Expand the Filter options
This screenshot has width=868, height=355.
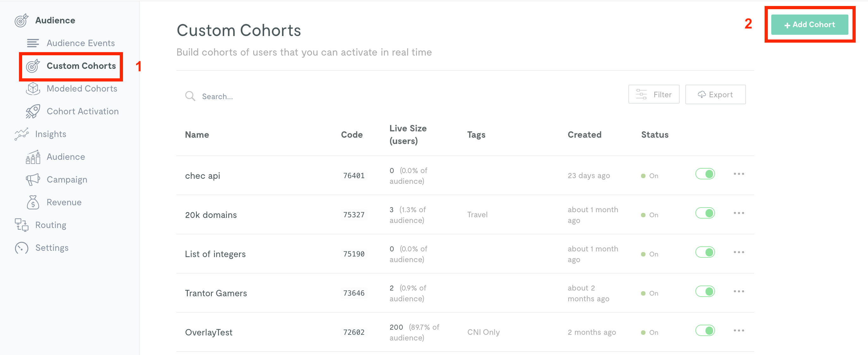click(653, 95)
